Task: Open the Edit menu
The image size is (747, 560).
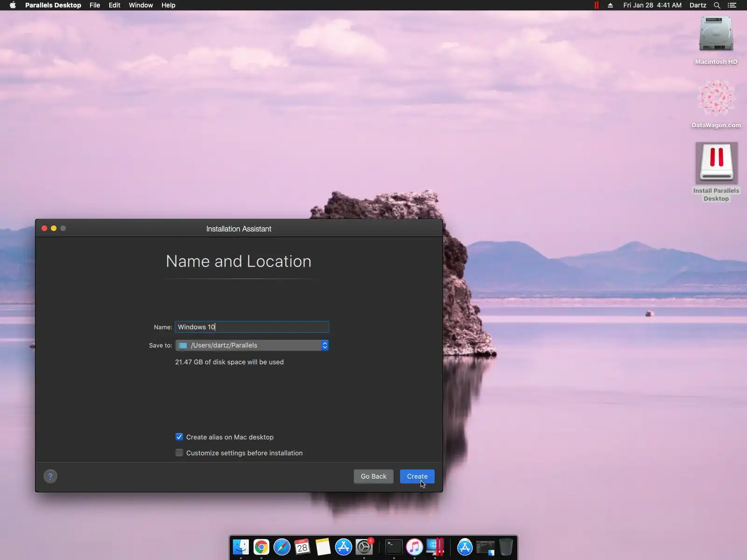Action: tap(114, 5)
